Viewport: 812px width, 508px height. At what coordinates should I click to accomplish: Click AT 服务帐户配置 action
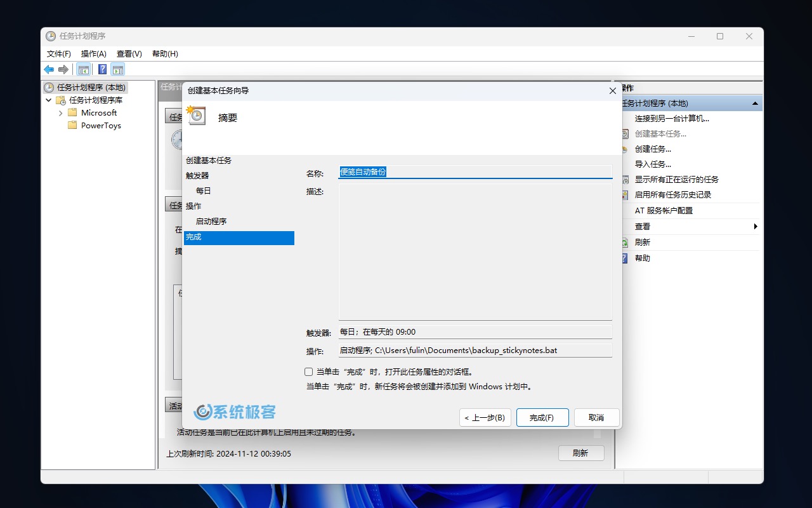[664, 211]
